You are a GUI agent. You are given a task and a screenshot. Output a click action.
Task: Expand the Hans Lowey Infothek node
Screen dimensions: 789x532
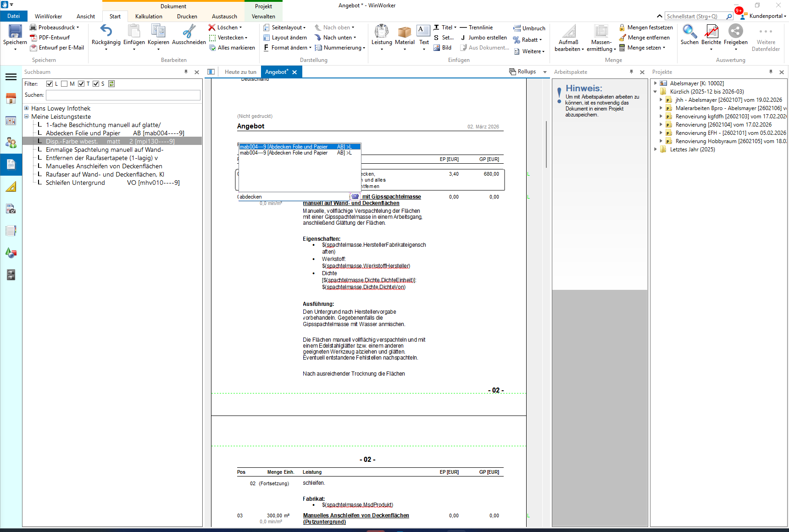(x=27, y=109)
